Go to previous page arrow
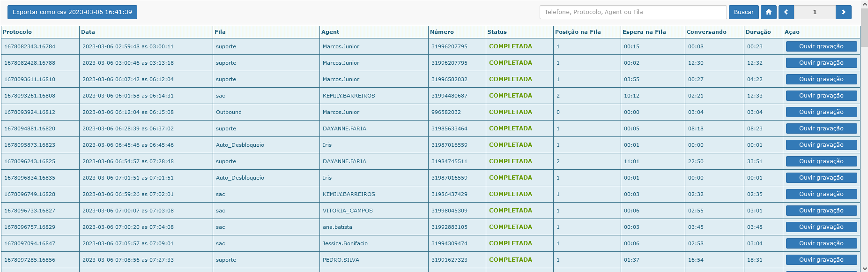 click(x=786, y=12)
